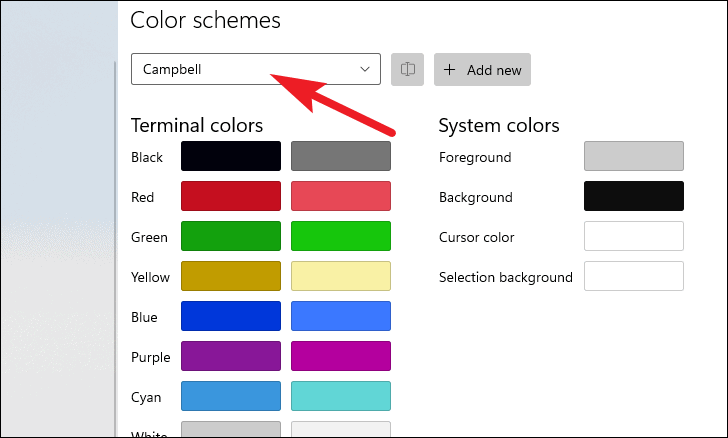
Task: Click the dark Purple swatch
Action: click(231, 356)
